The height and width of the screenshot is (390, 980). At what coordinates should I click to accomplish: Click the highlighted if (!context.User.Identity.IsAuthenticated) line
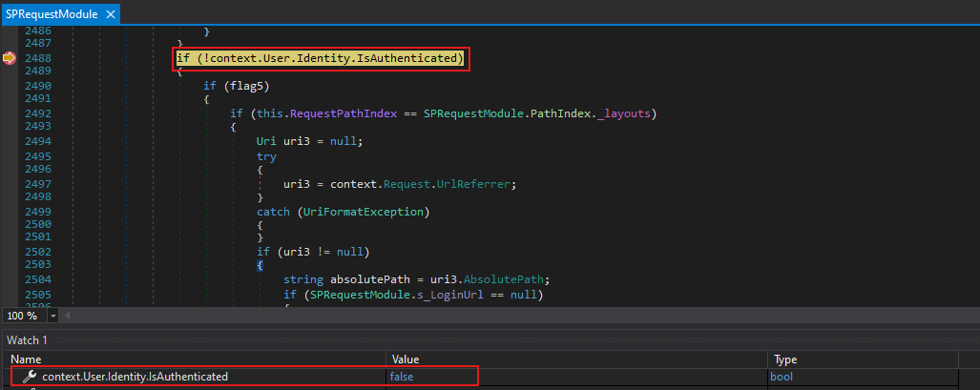[321, 58]
